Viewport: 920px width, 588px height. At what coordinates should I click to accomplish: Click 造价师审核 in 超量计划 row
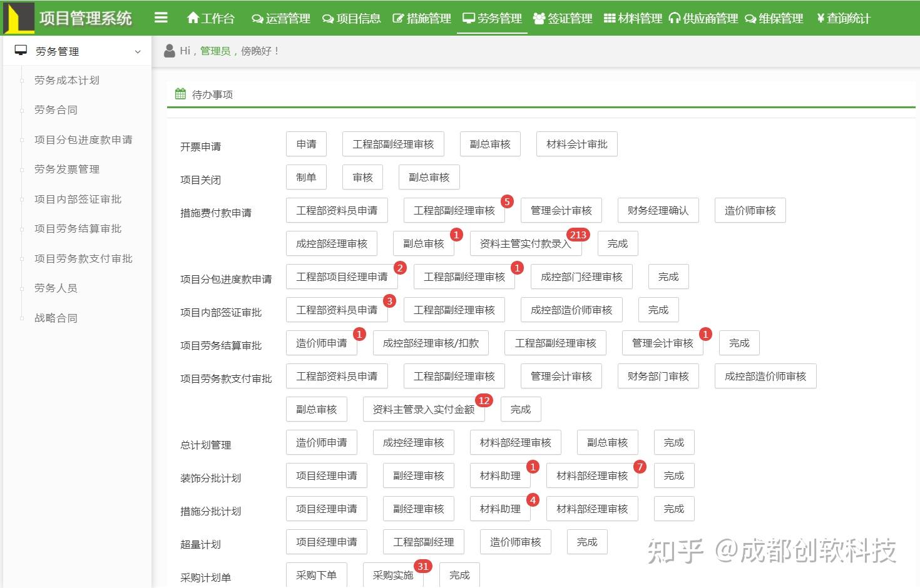pos(516,542)
